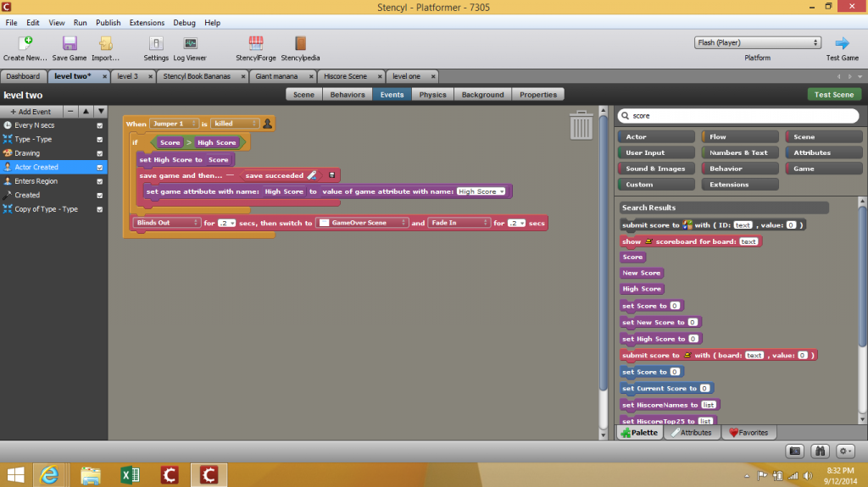Open the first .2 secs dropdown after Blinds Out
Image resolution: width=868 pixels, height=487 pixels.
click(x=226, y=223)
